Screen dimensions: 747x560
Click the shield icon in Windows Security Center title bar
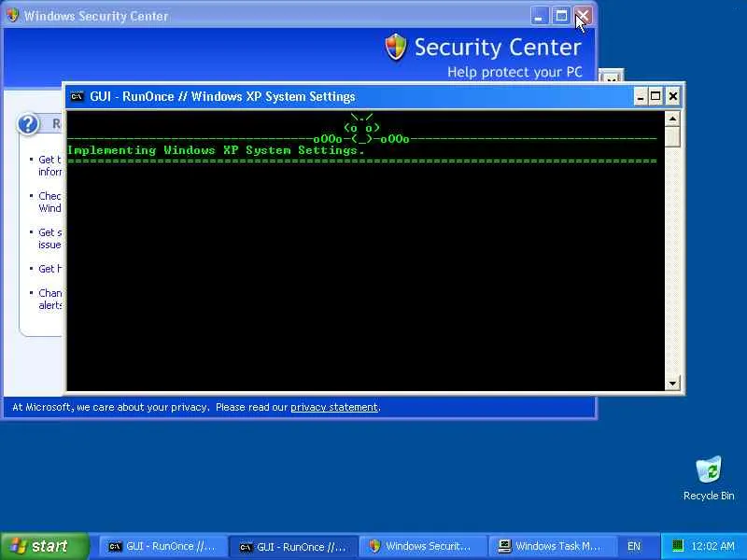point(13,16)
